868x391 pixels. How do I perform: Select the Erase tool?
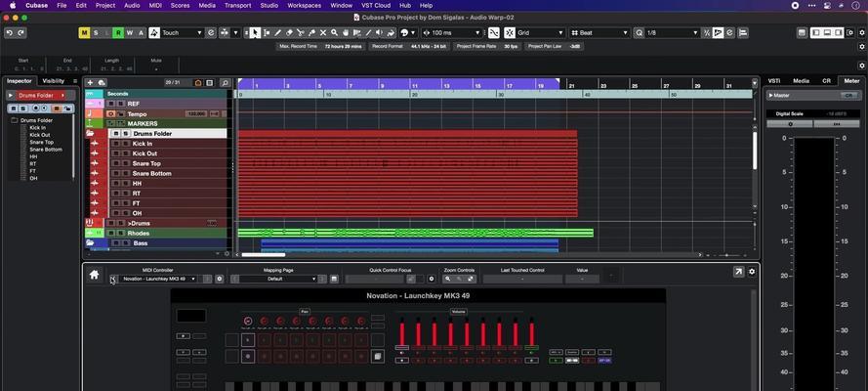click(x=289, y=32)
